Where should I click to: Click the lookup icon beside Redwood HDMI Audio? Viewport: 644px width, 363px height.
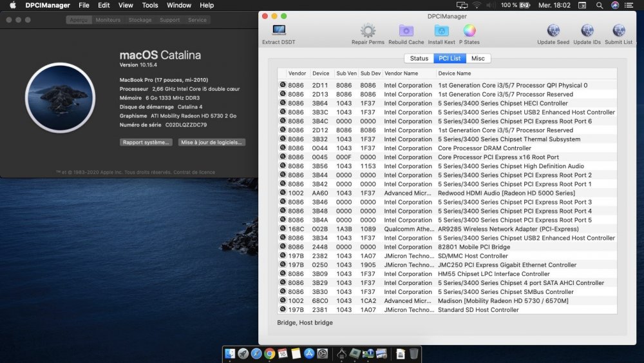click(x=283, y=192)
